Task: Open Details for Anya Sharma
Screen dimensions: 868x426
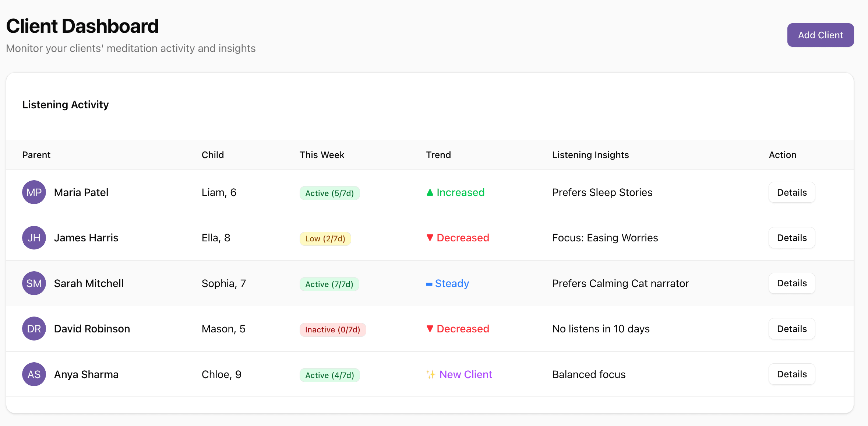Action: point(791,374)
